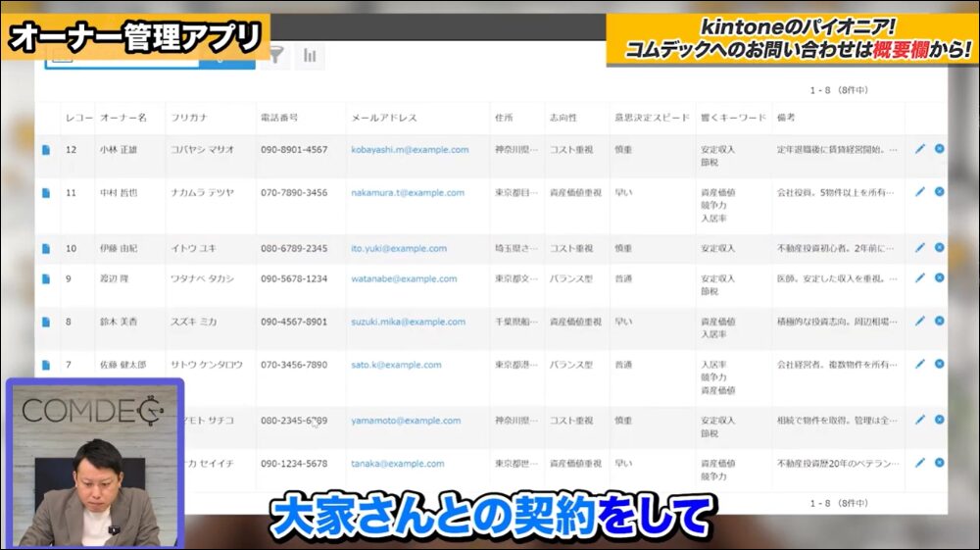The width and height of the screenshot is (980, 550).
Task: Delete the 伊藤 由紀 record
Action: point(940,247)
